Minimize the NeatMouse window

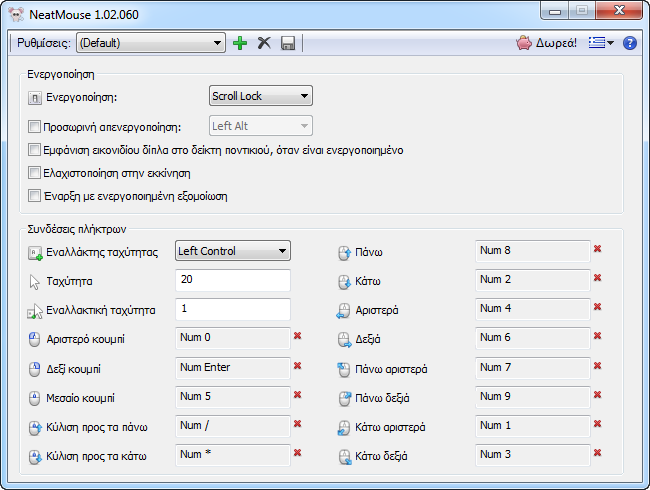[555, 11]
